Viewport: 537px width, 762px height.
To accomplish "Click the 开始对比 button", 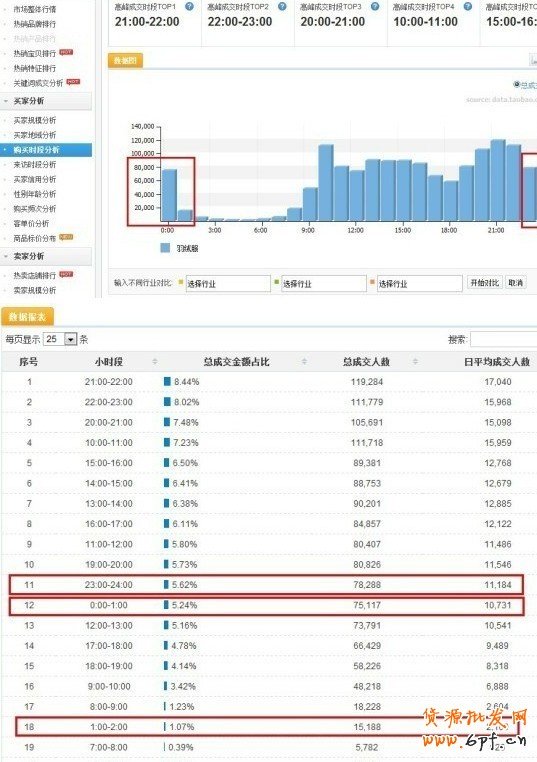I will coord(485,282).
